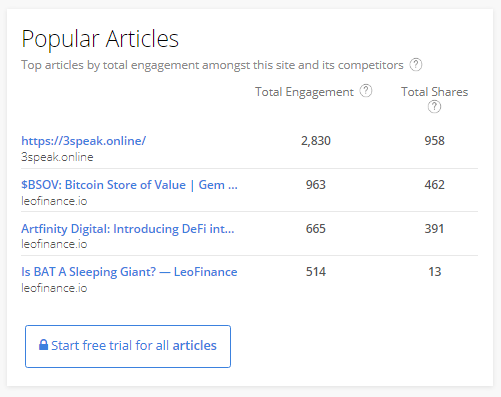Select the 958 total shares value
This screenshot has height=397, width=501.
coord(434,141)
